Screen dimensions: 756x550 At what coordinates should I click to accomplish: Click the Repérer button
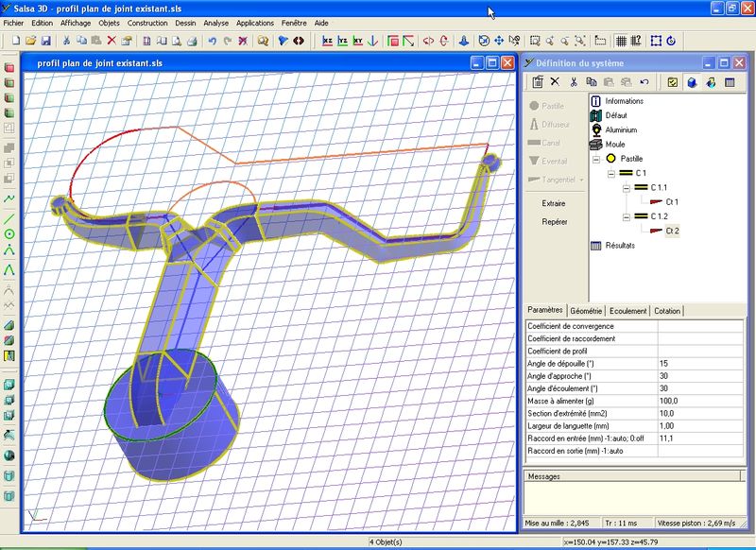click(555, 222)
